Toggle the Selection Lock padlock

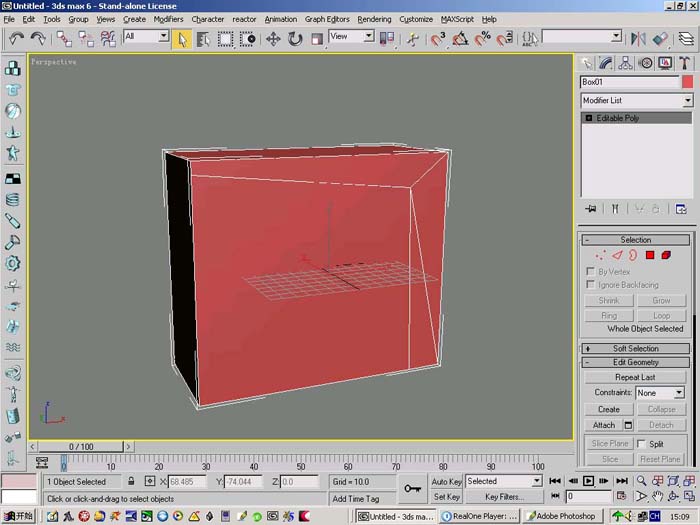(131, 481)
